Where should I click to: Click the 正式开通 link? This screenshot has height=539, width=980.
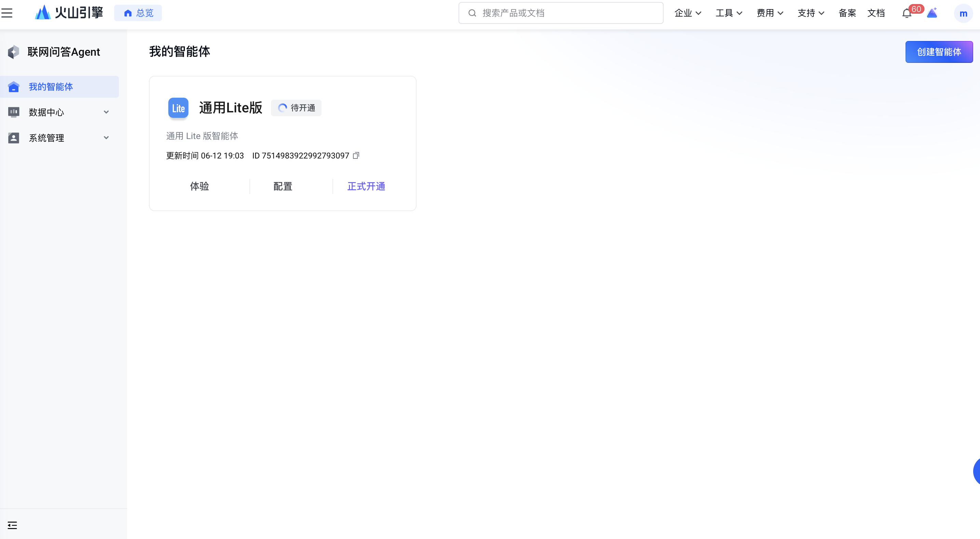pyautogui.click(x=366, y=186)
